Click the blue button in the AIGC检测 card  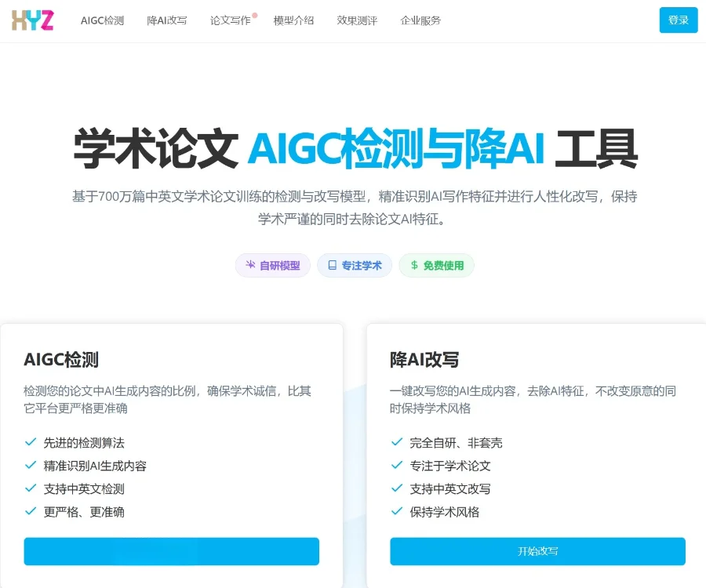(x=171, y=551)
